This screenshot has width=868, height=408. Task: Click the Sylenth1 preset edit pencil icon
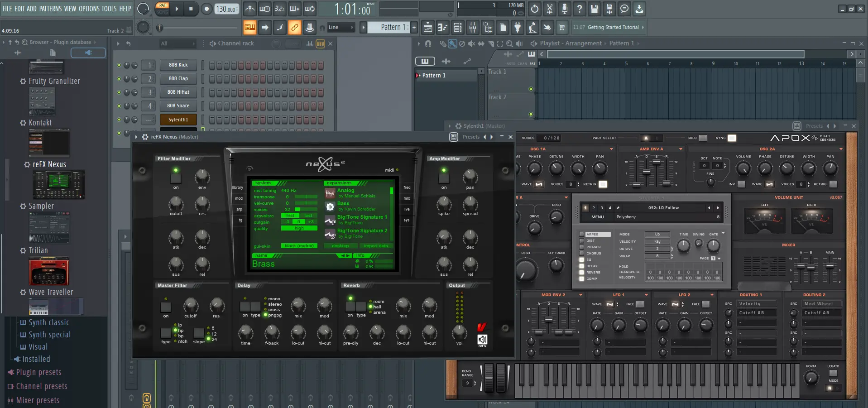click(618, 208)
